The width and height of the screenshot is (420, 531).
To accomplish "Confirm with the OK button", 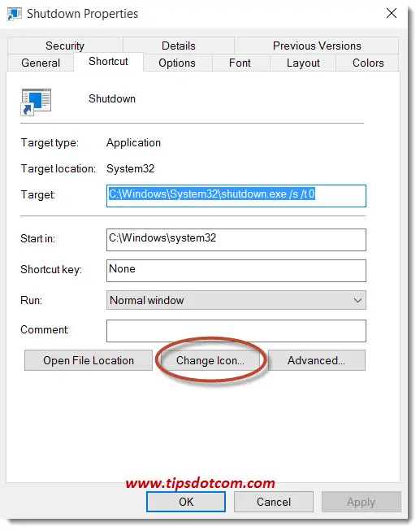I will [186, 502].
